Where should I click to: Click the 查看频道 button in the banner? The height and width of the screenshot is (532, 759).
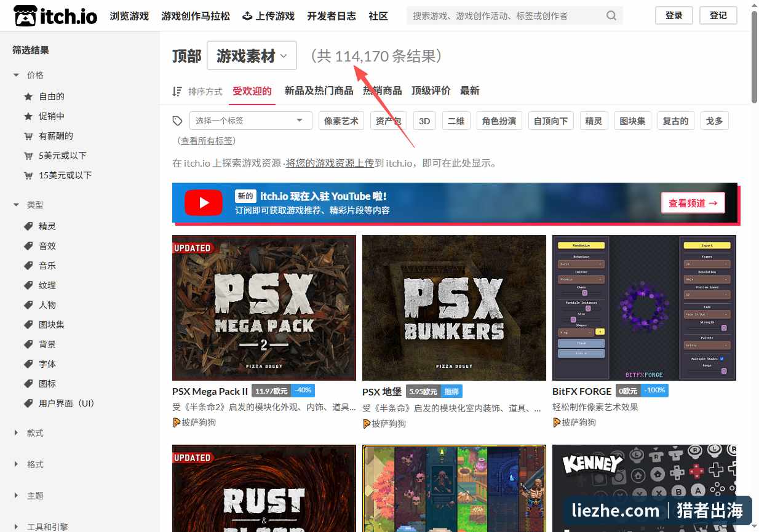(693, 203)
